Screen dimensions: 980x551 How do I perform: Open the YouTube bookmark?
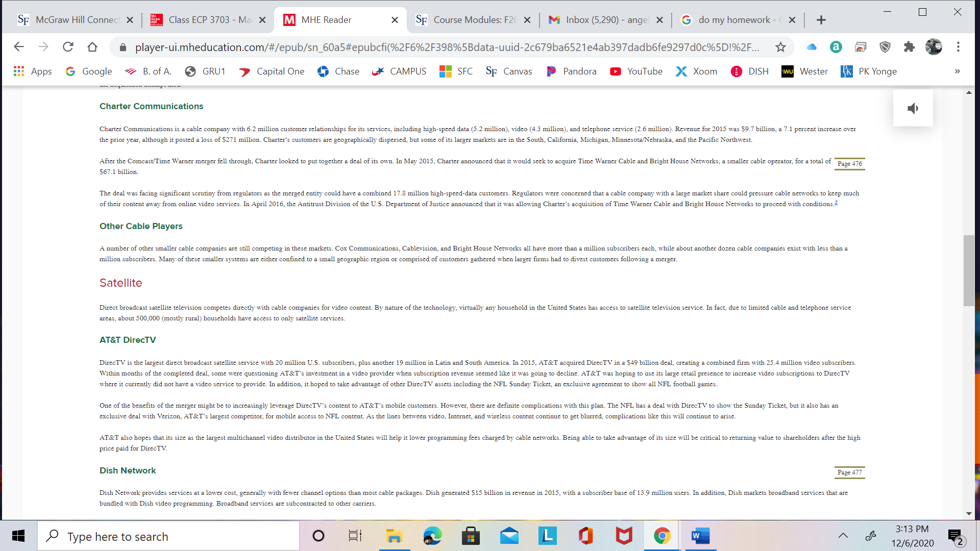point(636,71)
